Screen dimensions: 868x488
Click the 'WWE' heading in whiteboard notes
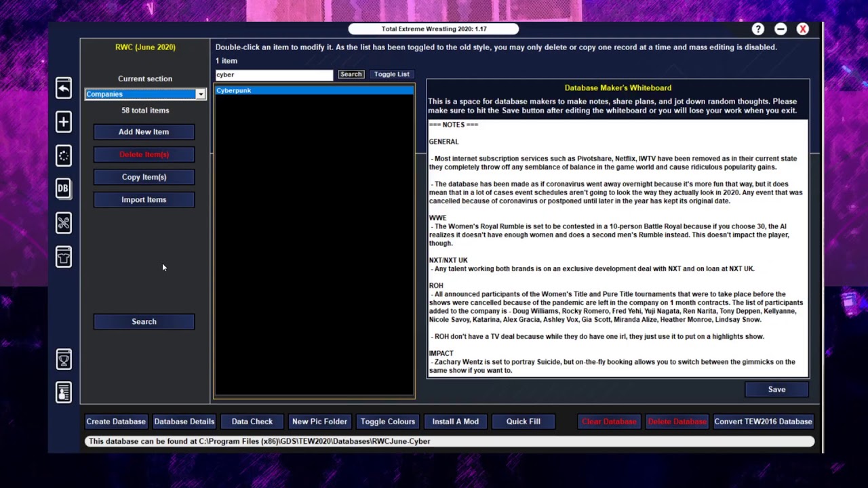[x=437, y=218]
